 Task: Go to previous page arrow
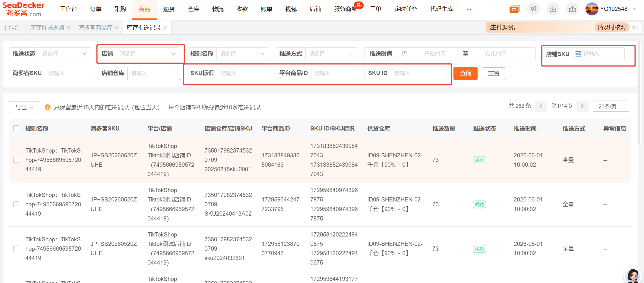[541, 106]
